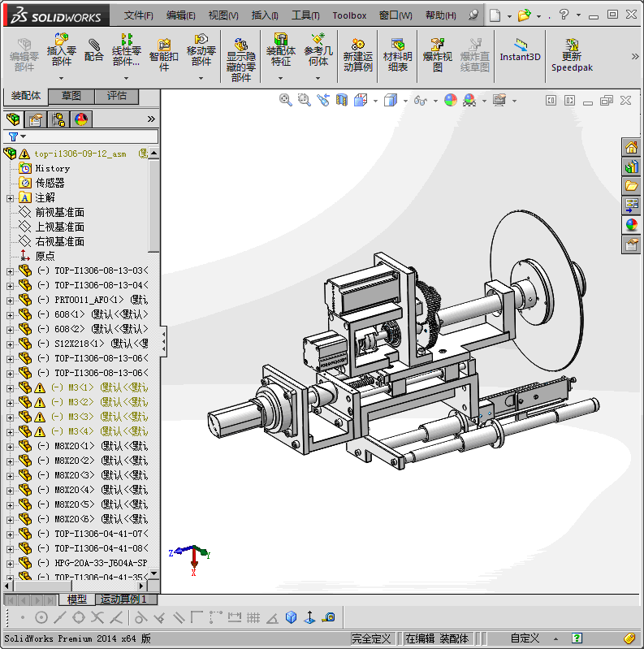Open the Custom Properties task pane icon
The height and width of the screenshot is (649, 644).
(x=631, y=245)
